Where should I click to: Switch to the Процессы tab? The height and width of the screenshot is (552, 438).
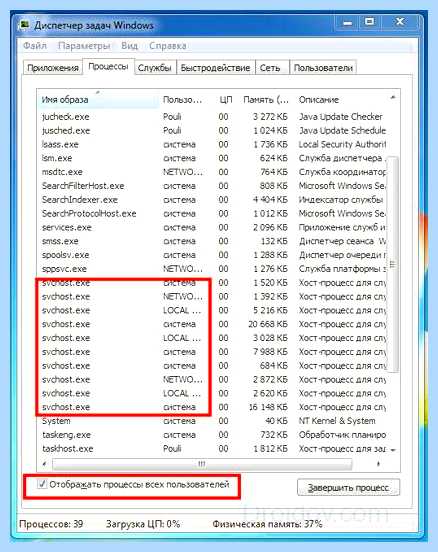108,66
